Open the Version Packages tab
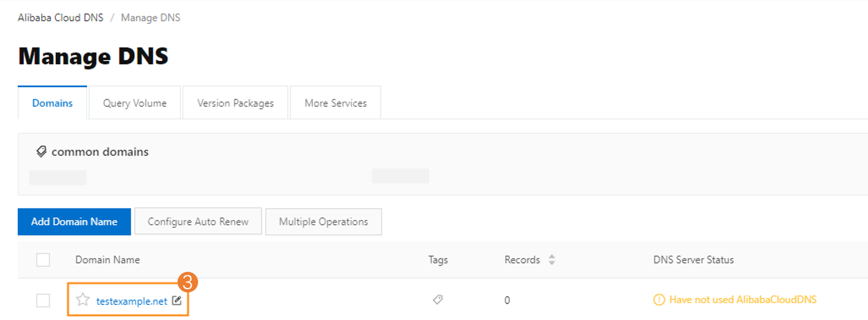This screenshot has height=320, width=868. coord(235,103)
